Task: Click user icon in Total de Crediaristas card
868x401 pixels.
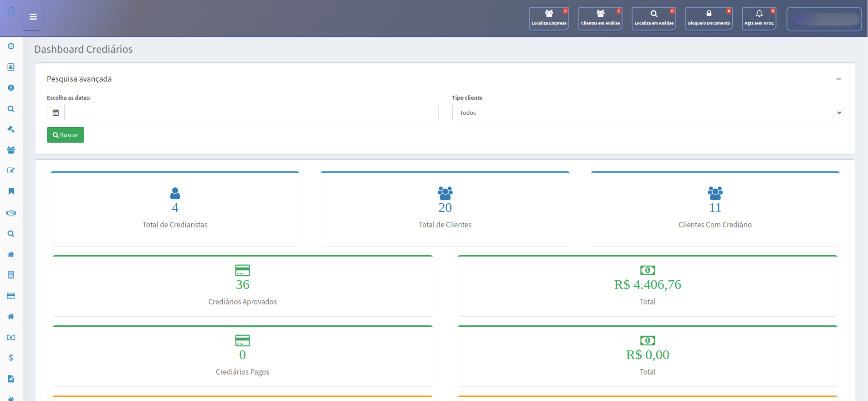Action: tap(175, 193)
